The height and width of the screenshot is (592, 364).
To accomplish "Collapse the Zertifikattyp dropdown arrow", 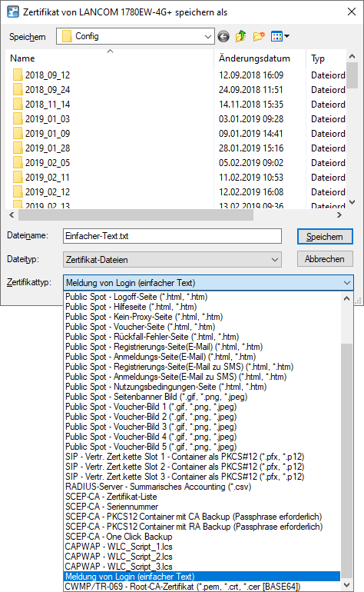I will click(346, 283).
